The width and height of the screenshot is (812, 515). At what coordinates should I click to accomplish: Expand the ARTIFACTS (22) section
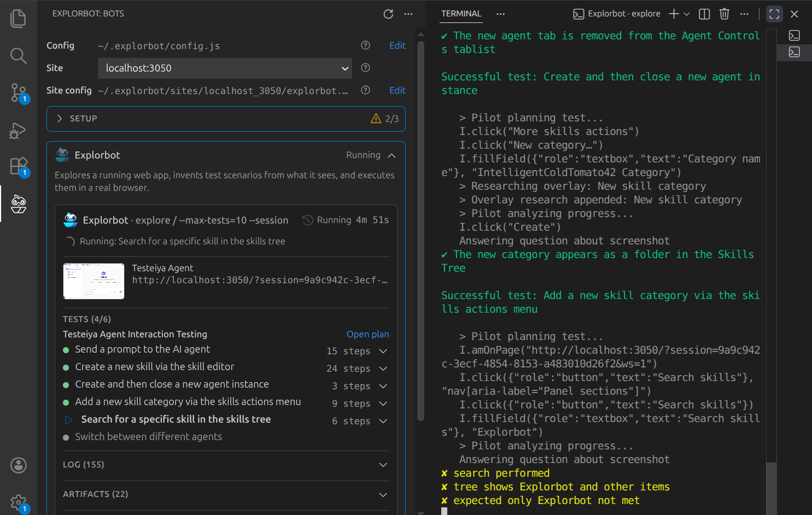point(226,494)
